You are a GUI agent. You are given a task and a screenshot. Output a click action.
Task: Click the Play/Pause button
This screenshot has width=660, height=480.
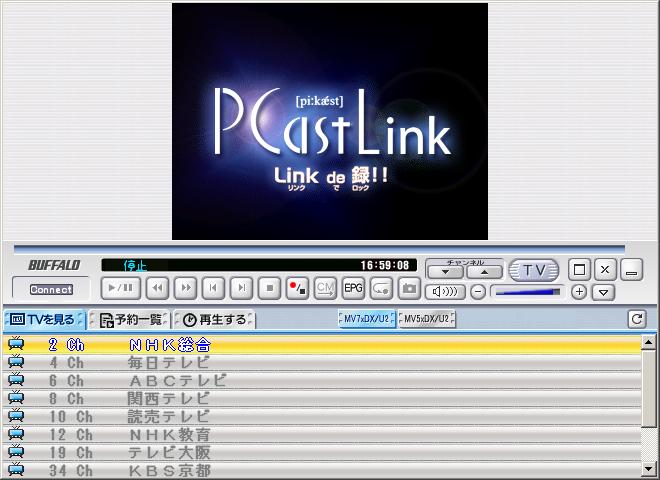pyautogui.click(x=120, y=288)
